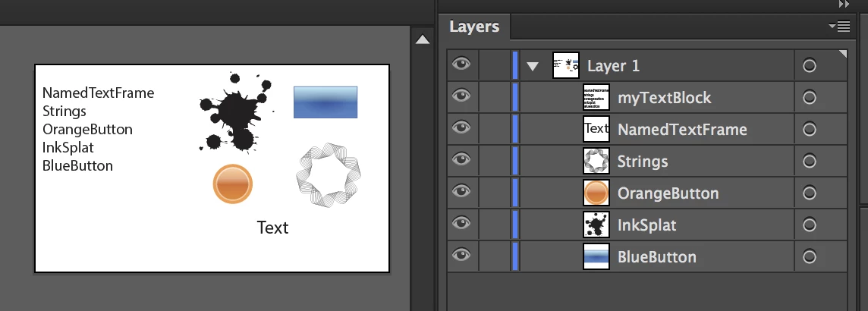Click the target circle for OrangeButton
Screen dimensions: 868x311
point(810,193)
